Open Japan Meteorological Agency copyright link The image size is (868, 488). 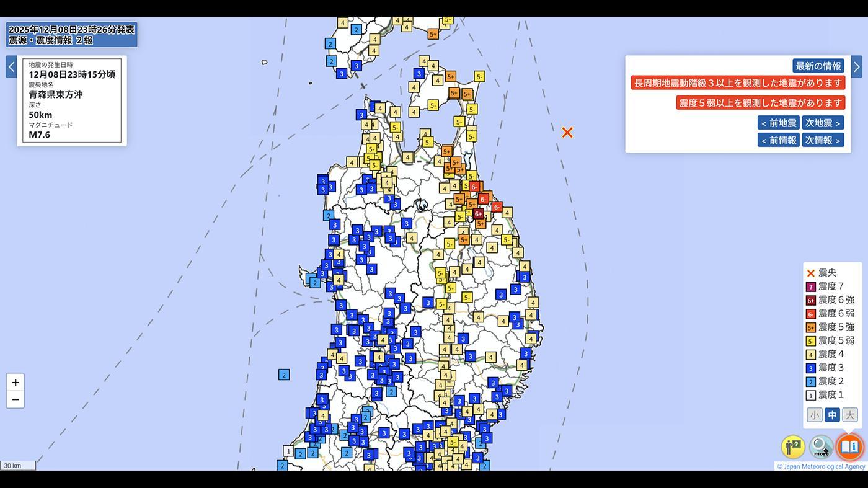[x=821, y=466]
